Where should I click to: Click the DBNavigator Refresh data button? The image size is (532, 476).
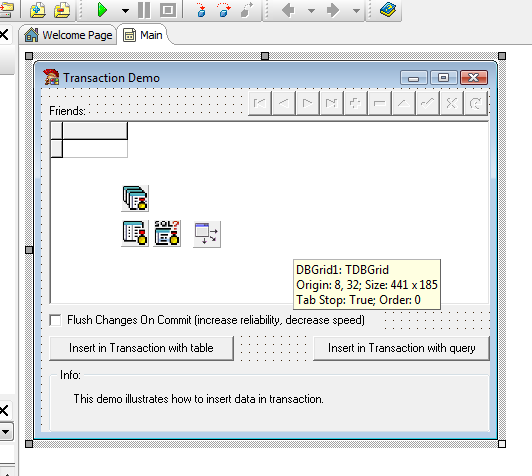tap(475, 103)
